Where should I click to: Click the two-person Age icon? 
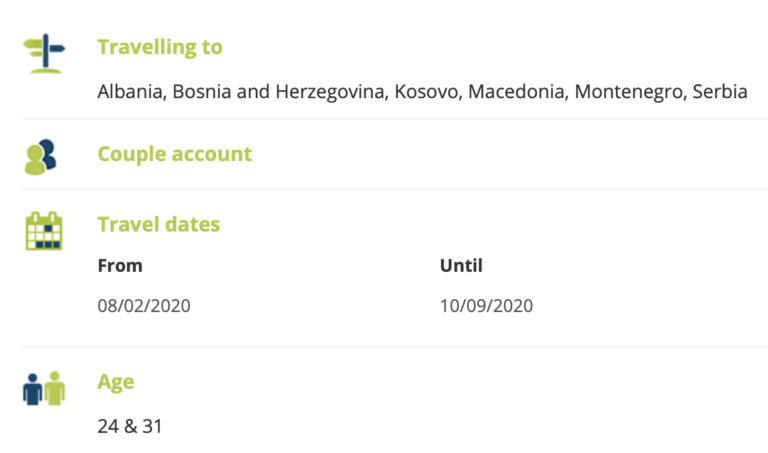43,388
